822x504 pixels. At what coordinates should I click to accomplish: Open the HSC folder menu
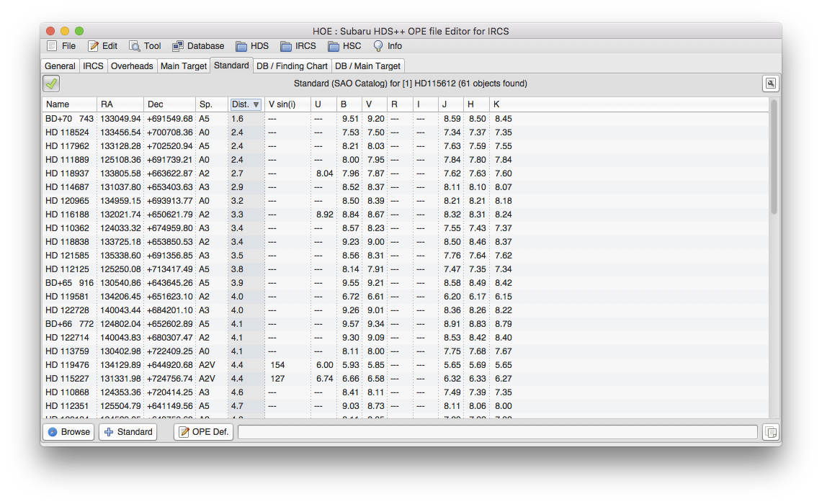344,46
